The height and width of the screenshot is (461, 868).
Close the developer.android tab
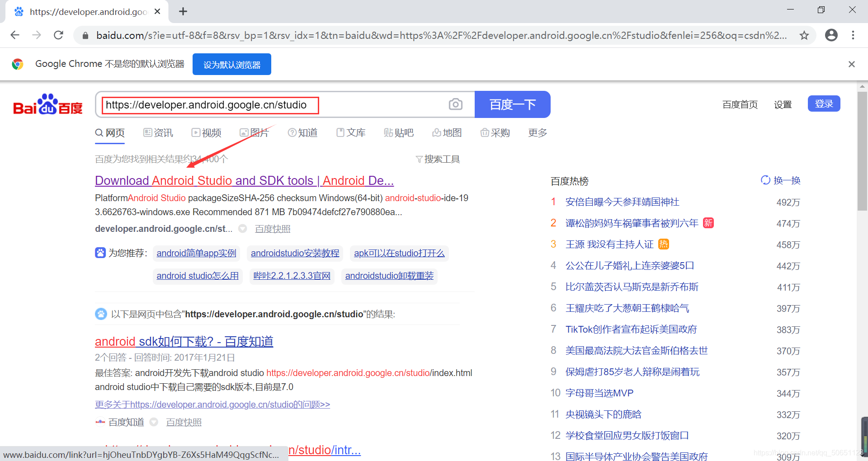157,11
